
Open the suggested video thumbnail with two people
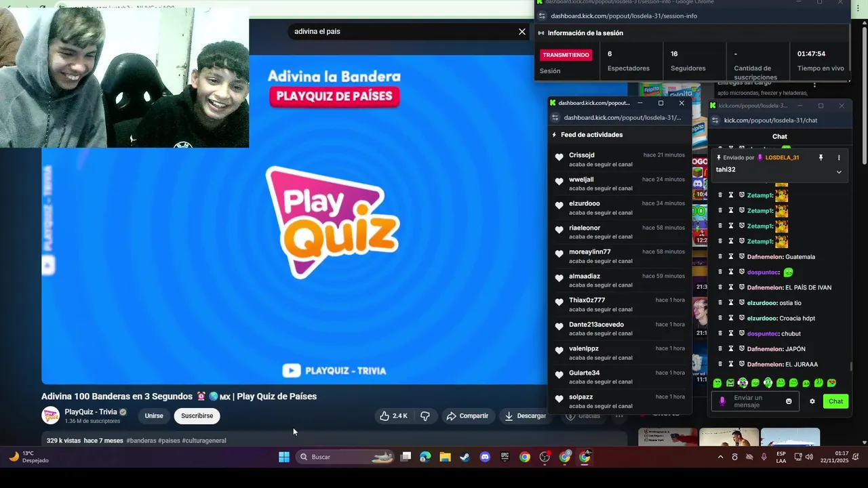click(729, 437)
